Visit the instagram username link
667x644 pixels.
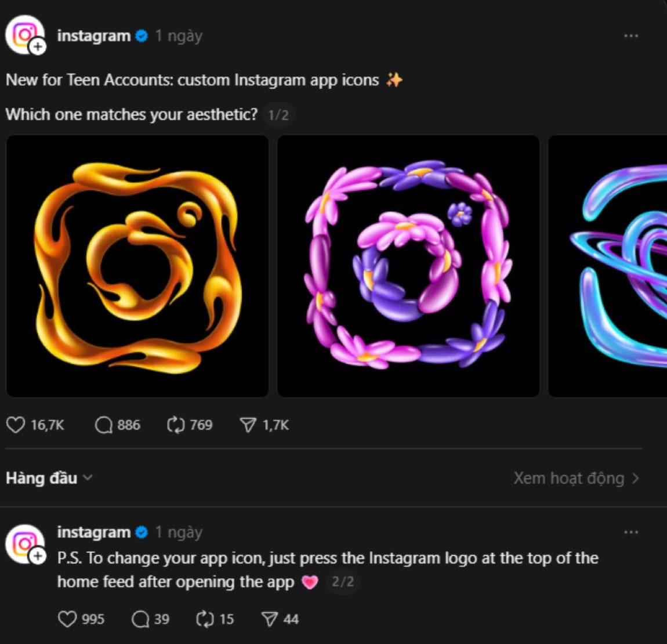click(93, 35)
